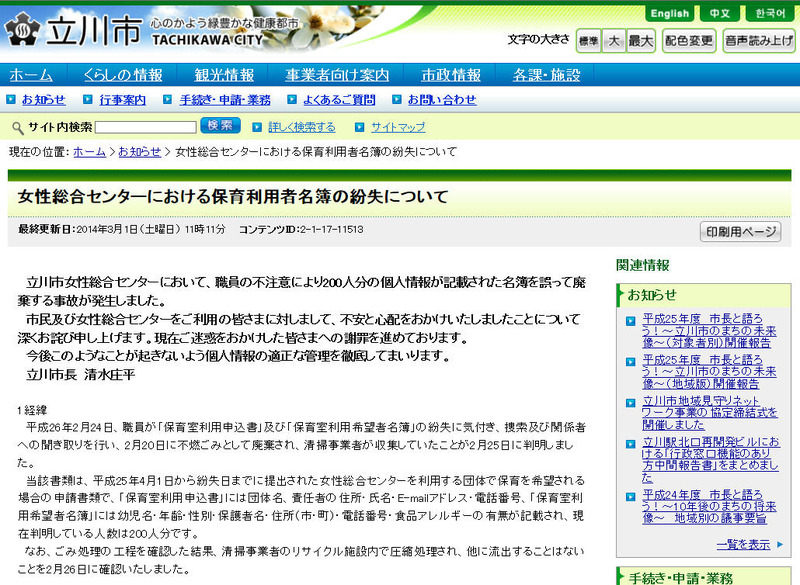Set text size to 大
The height and width of the screenshot is (585, 800).
pyautogui.click(x=614, y=40)
